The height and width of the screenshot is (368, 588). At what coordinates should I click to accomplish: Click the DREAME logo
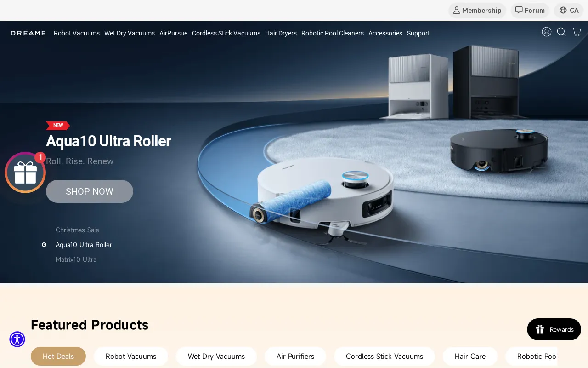28,33
